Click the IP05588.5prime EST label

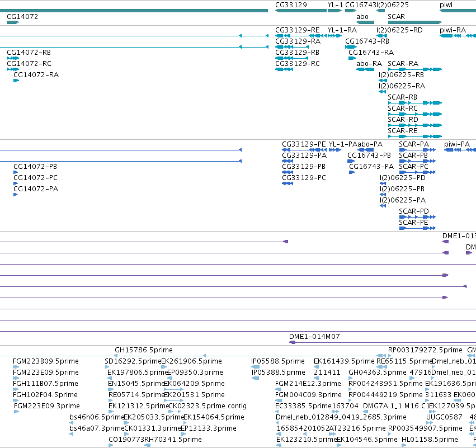click(278, 361)
